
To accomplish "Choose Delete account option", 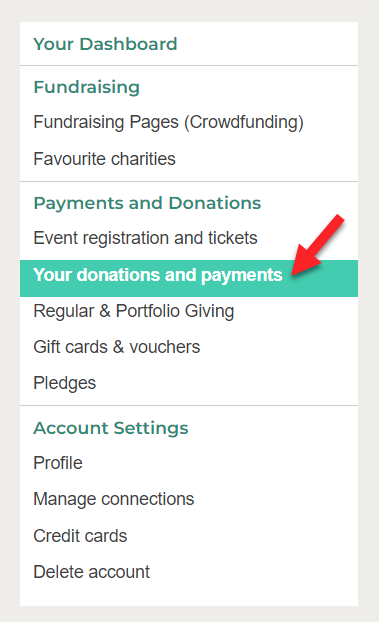I will coord(92,572).
